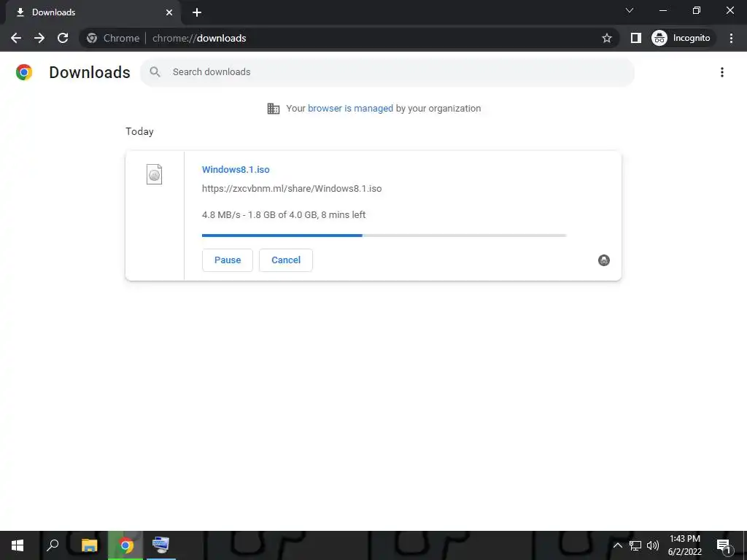Open Chrome's main three-dot menu
The image size is (747, 560).
pos(731,38)
